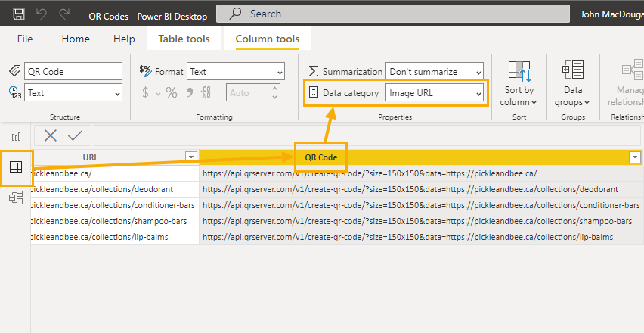Edit the column name QR Code field
The height and width of the screenshot is (333, 644).
pos(73,71)
